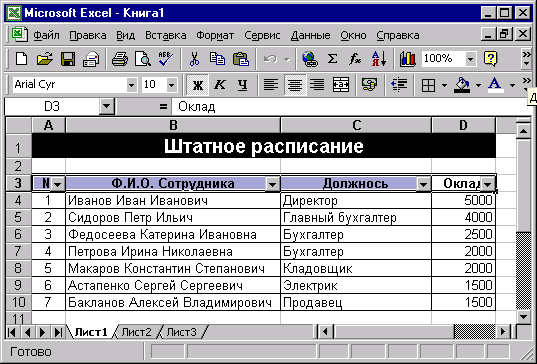Sort ascending with the А-Я icon

click(x=378, y=59)
